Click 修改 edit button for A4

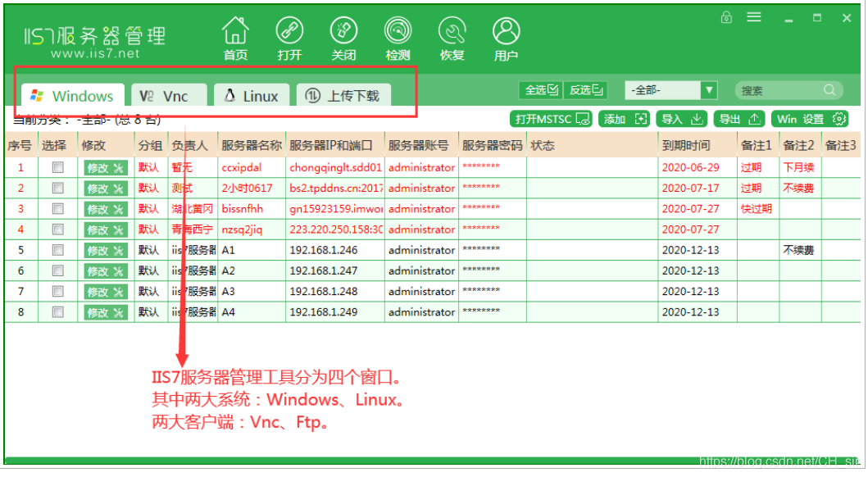(105, 312)
